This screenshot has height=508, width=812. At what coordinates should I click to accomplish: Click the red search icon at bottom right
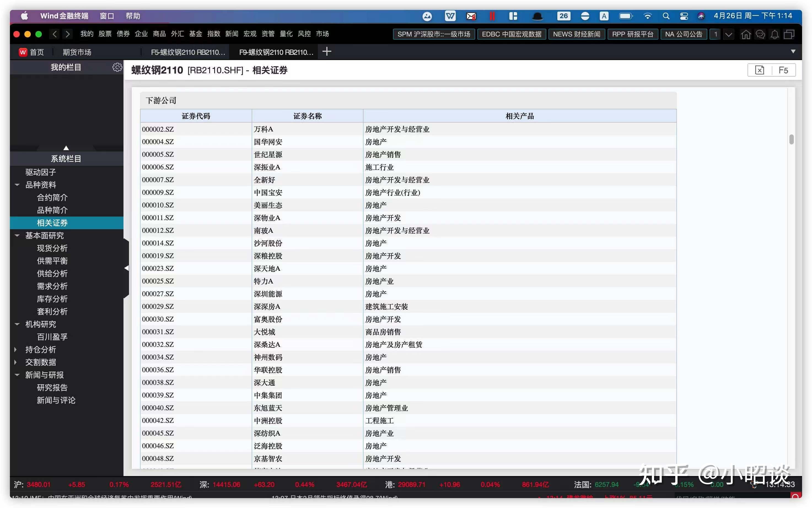tap(795, 496)
